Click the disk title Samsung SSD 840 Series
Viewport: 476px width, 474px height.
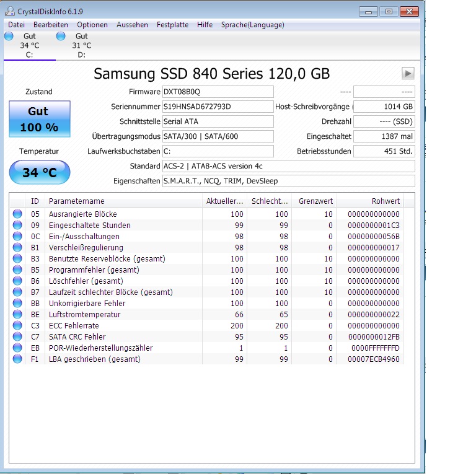pyautogui.click(x=211, y=74)
